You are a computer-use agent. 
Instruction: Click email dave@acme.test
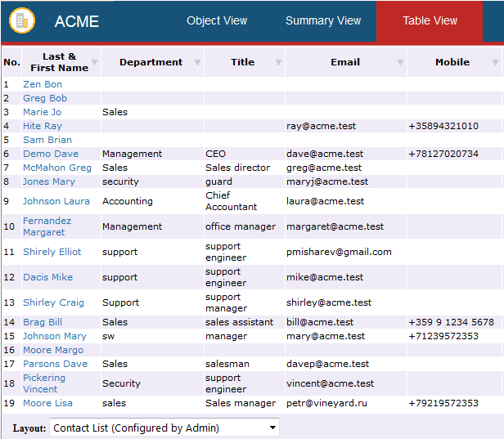click(x=325, y=154)
